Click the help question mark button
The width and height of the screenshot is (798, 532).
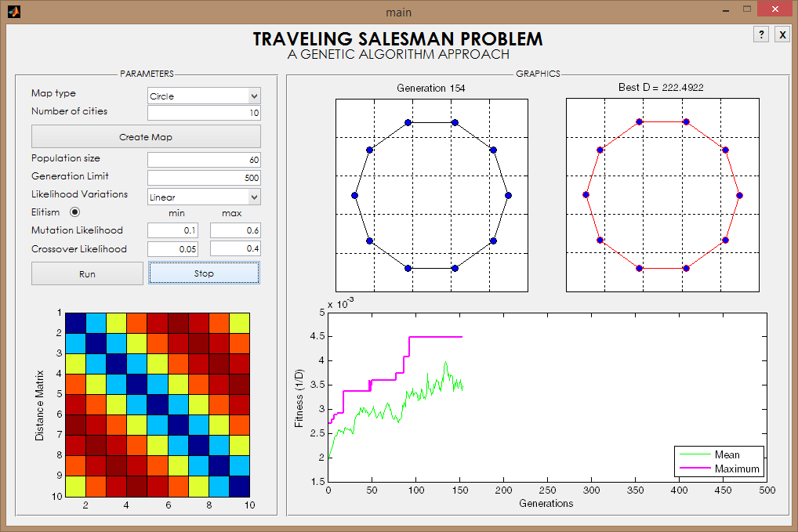(x=761, y=34)
